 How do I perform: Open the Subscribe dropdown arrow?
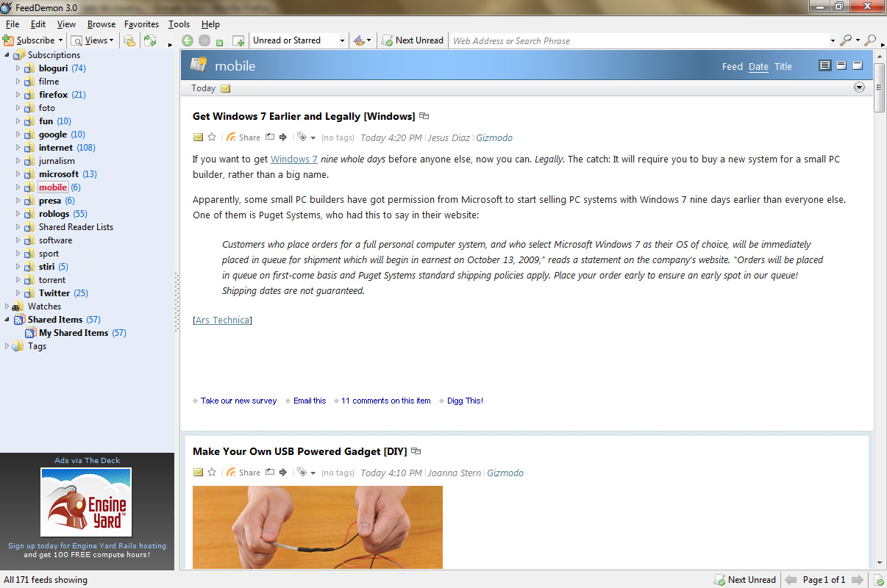[x=60, y=41]
